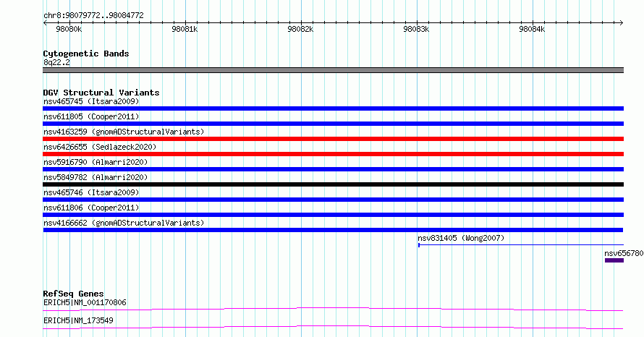Select the nsv611806 (Cooper2011) variant bar
The height and width of the screenshot is (337, 644).
[333, 215]
